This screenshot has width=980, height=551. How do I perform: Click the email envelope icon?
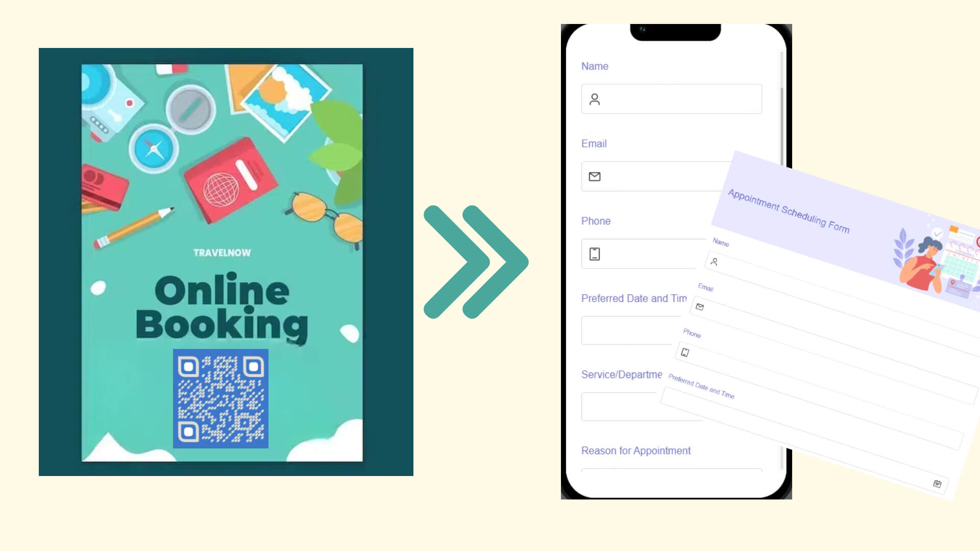tap(594, 176)
